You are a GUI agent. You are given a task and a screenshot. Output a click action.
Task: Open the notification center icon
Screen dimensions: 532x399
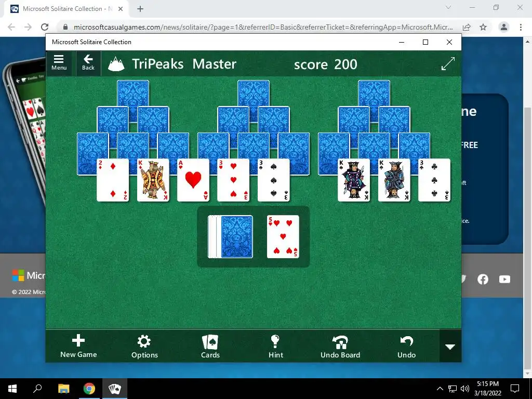[515, 389]
